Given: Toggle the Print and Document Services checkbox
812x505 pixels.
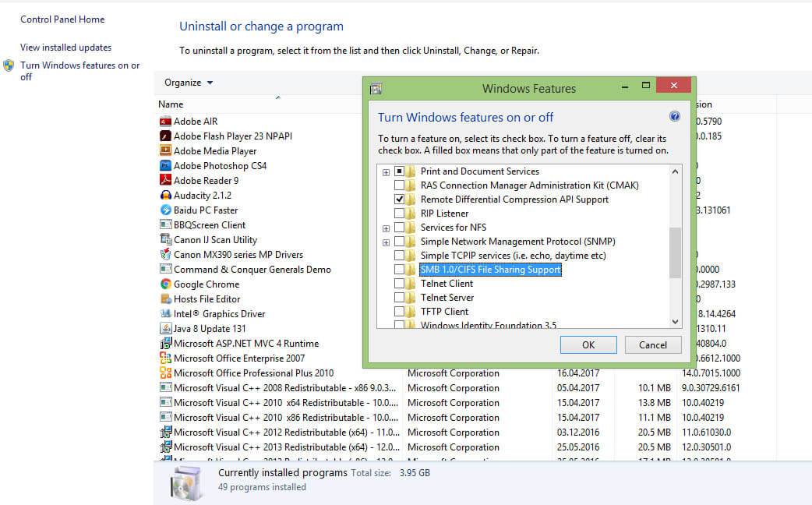Looking at the screenshot, I should coord(399,171).
